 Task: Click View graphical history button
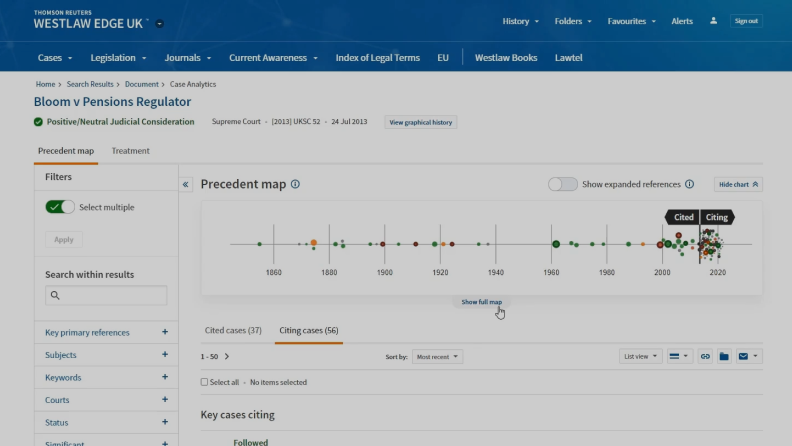point(420,122)
